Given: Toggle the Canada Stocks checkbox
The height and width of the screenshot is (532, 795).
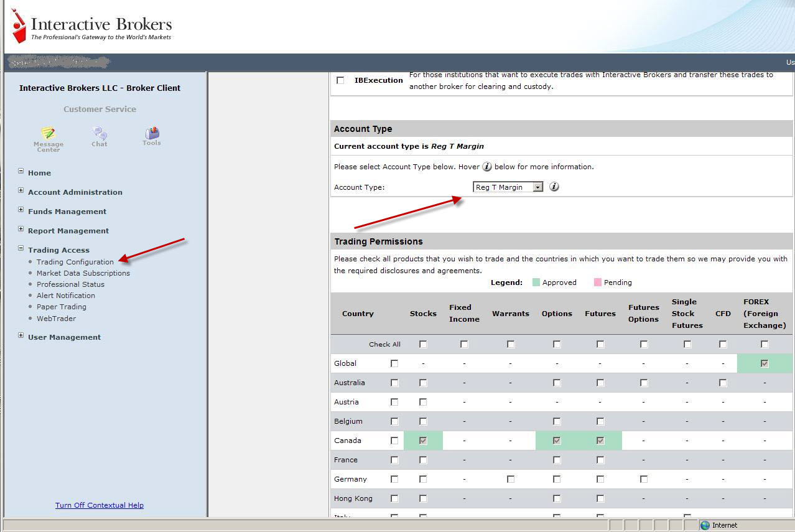Looking at the screenshot, I should click(x=423, y=441).
